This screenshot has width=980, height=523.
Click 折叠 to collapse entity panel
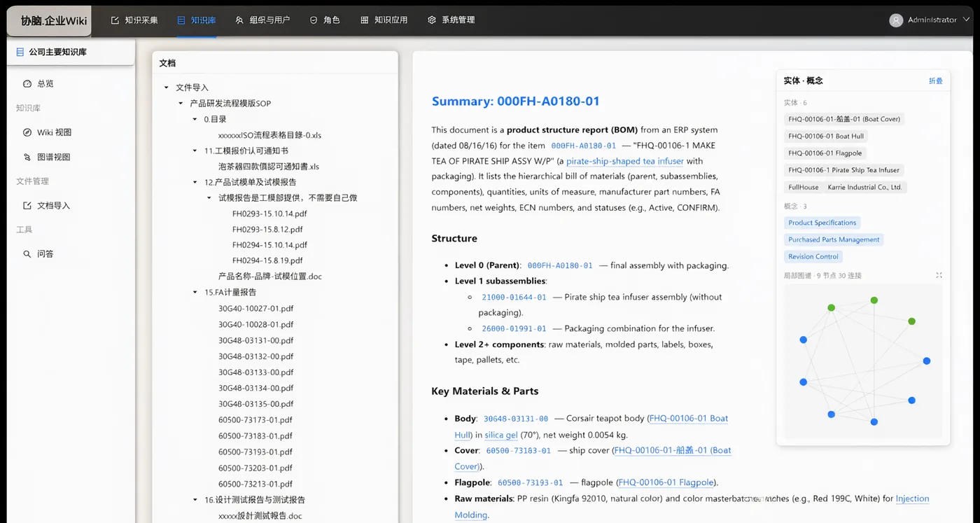pos(935,81)
